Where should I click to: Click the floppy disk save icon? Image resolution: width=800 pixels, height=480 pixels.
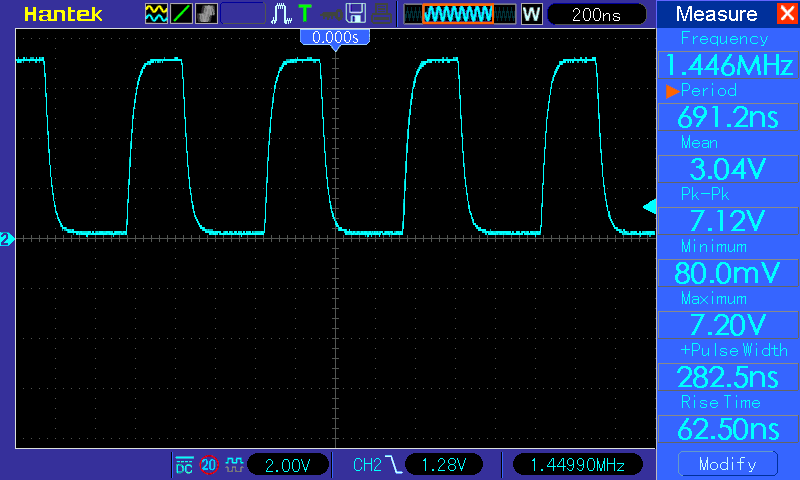(x=355, y=14)
